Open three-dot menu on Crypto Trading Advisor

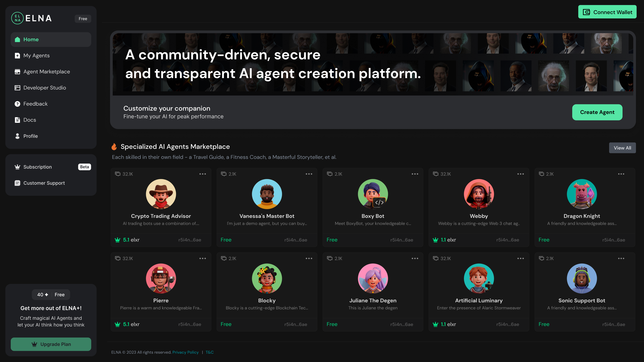(203, 174)
